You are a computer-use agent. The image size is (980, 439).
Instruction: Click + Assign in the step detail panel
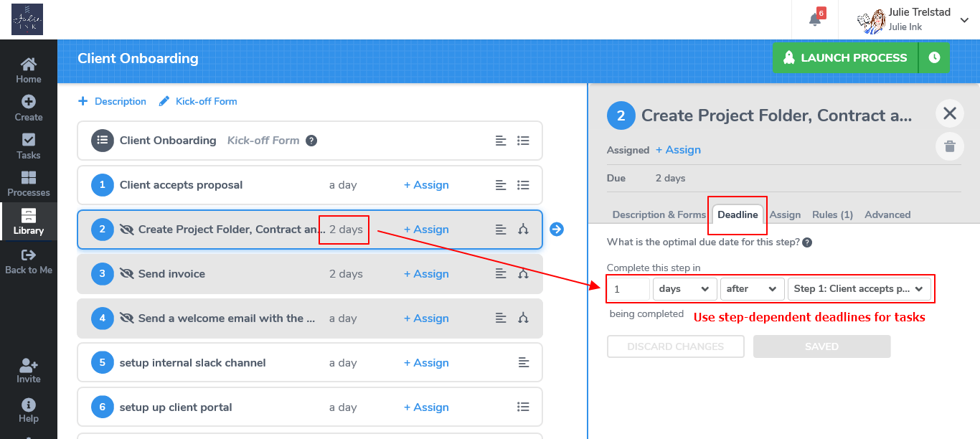coord(678,150)
